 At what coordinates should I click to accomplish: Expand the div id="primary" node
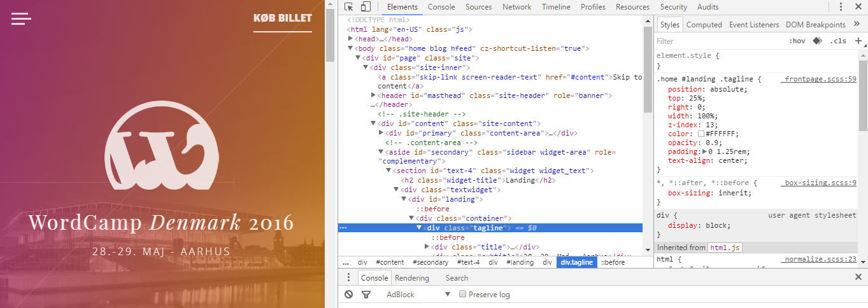[381, 133]
